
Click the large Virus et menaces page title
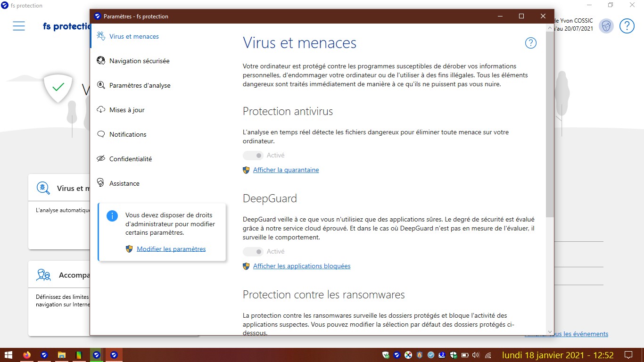tap(299, 43)
